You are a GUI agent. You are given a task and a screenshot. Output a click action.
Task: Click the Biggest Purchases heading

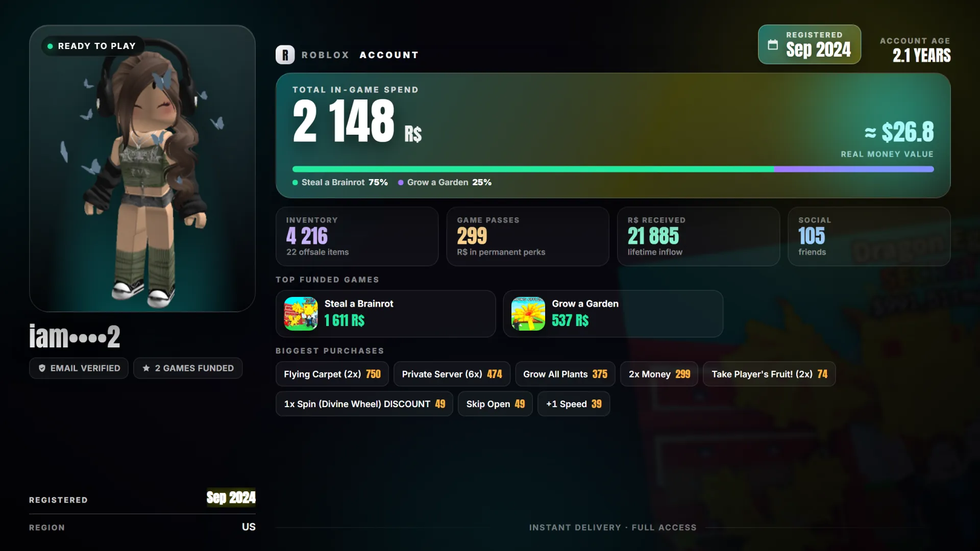pyautogui.click(x=330, y=351)
